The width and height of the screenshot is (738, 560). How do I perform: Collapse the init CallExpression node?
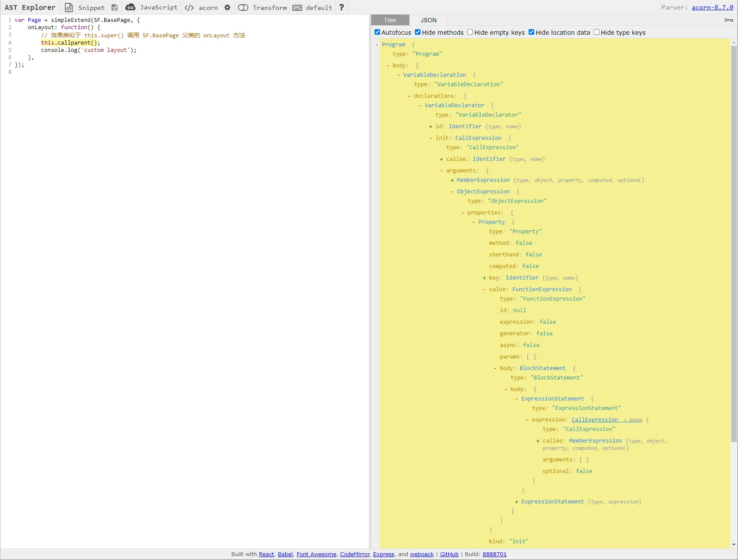tap(431, 138)
